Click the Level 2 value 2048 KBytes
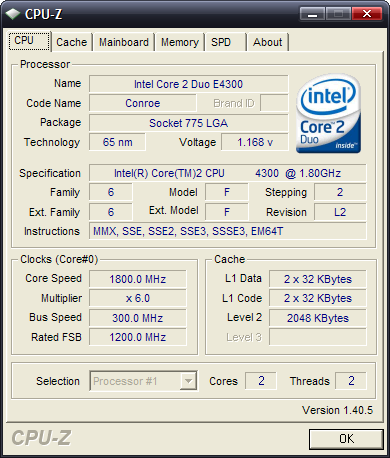 (318, 318)
